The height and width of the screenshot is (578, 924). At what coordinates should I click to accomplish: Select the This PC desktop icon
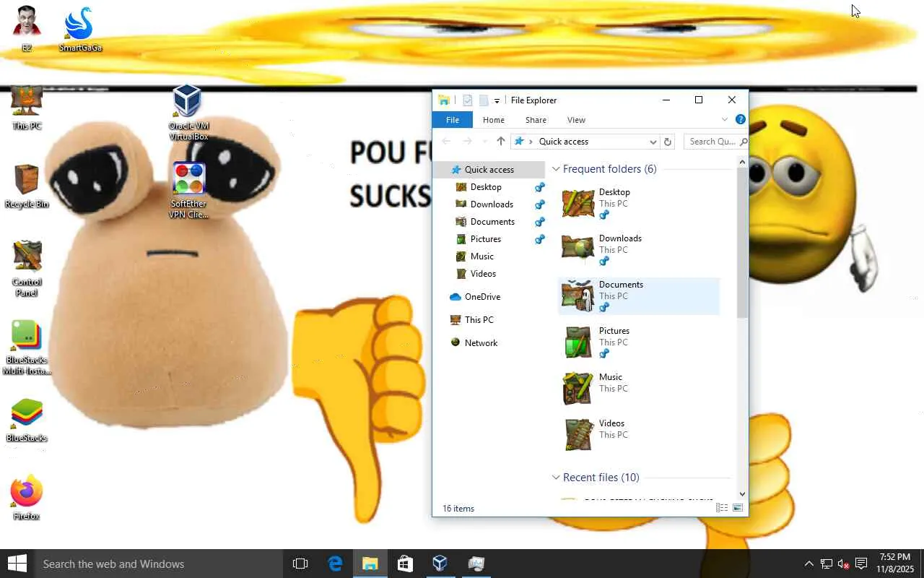click(27, 107)
